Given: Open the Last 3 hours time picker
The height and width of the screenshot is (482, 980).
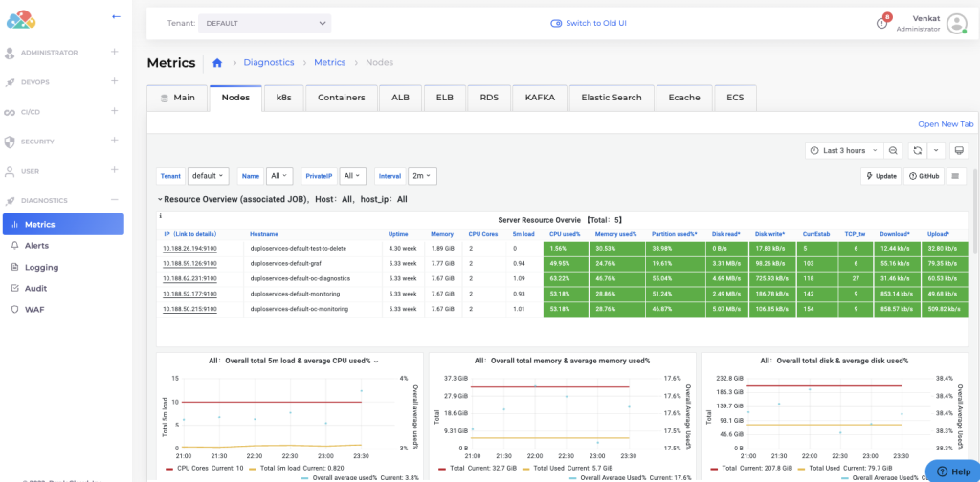Looking at the screenshot, I should click(842, 151).
